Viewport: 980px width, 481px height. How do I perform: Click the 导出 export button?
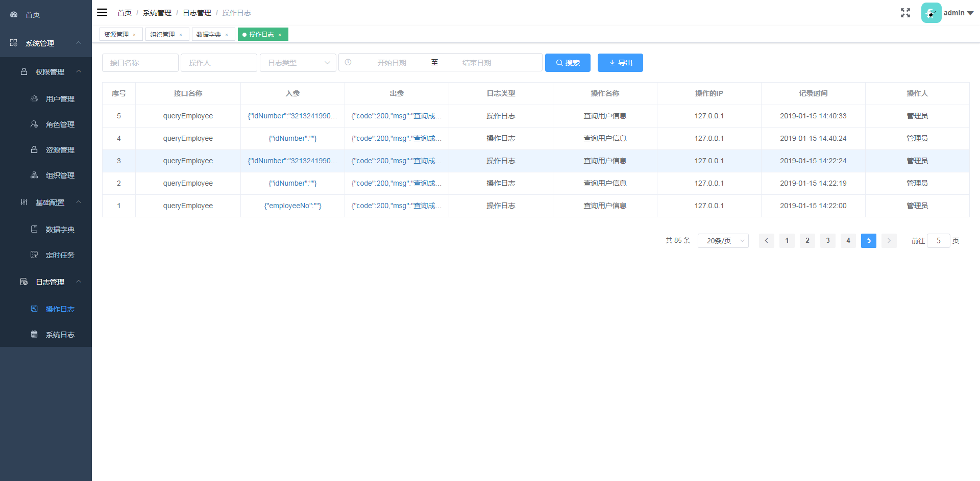click(620, 63)
